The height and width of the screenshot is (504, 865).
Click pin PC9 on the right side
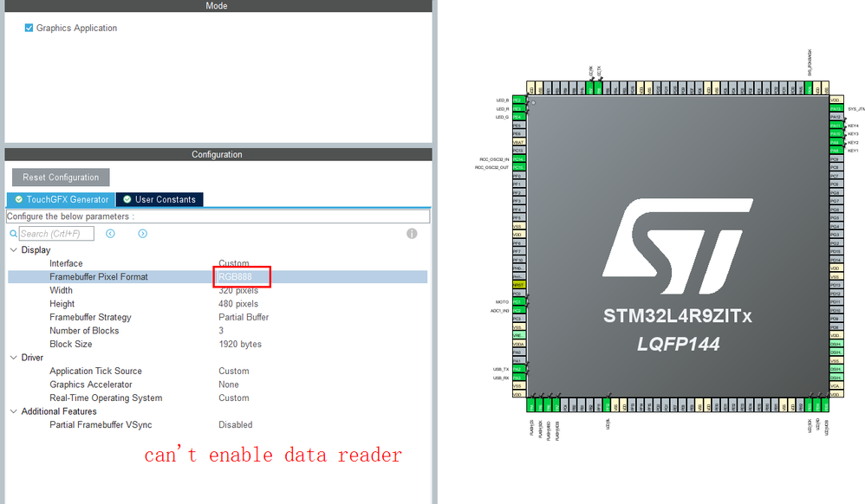pyautogui.click(x=836, y=158)
